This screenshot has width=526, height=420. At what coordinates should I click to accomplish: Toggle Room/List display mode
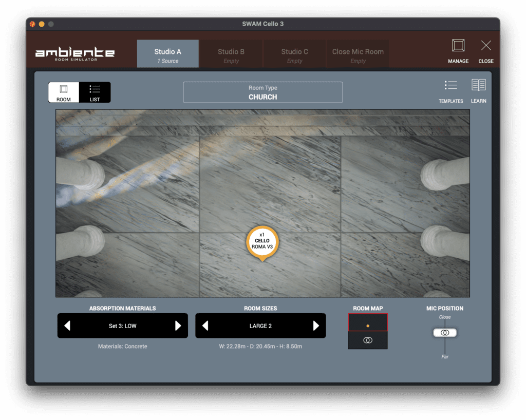point(79,92)
